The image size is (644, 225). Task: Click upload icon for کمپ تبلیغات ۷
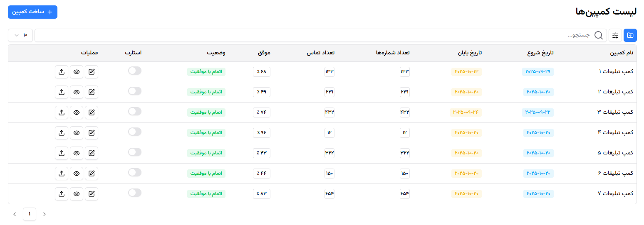(62, 194)
